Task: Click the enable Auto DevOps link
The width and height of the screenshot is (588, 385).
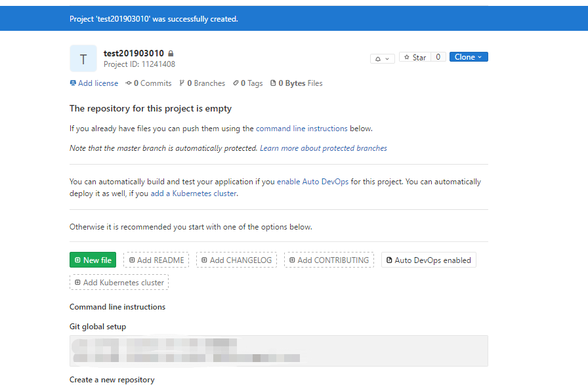Action: click(x=312, y=182)
